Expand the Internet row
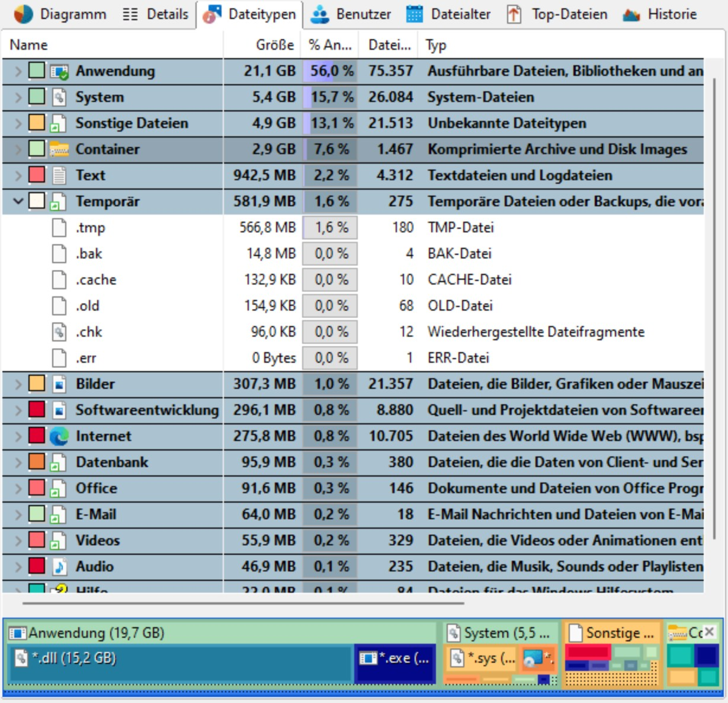The width and height of the screenshot is (728, 703). coord(18,436)
